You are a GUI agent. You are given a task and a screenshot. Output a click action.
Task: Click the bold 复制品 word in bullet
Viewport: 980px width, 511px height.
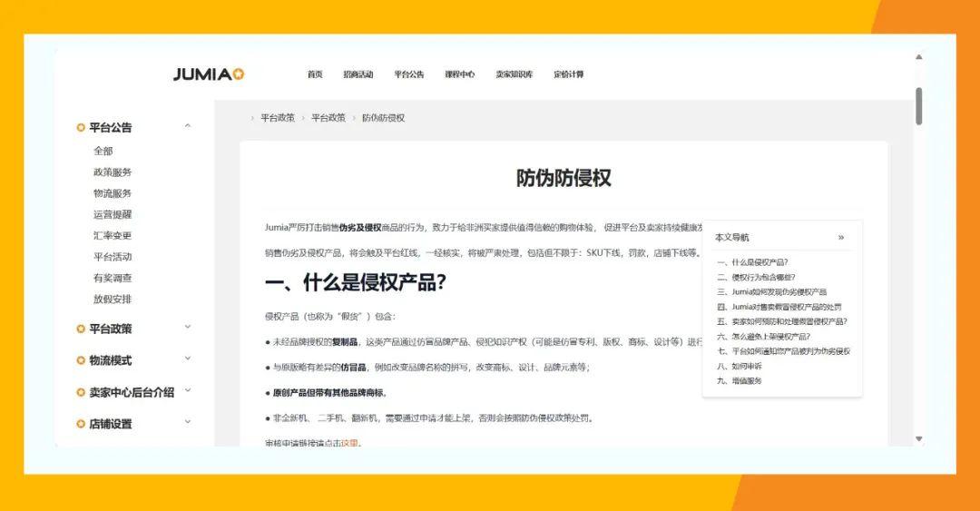pyautogui.click(x=345, y=342)
